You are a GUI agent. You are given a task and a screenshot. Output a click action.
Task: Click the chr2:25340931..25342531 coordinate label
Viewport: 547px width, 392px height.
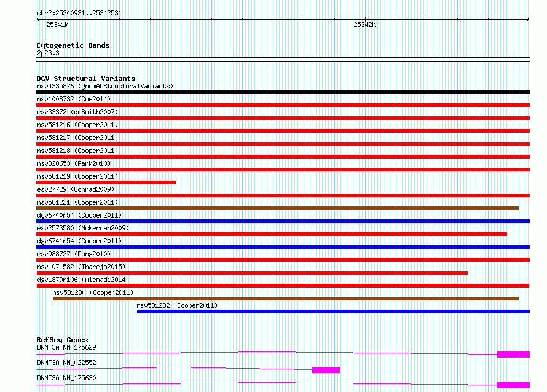click(79, 14)
